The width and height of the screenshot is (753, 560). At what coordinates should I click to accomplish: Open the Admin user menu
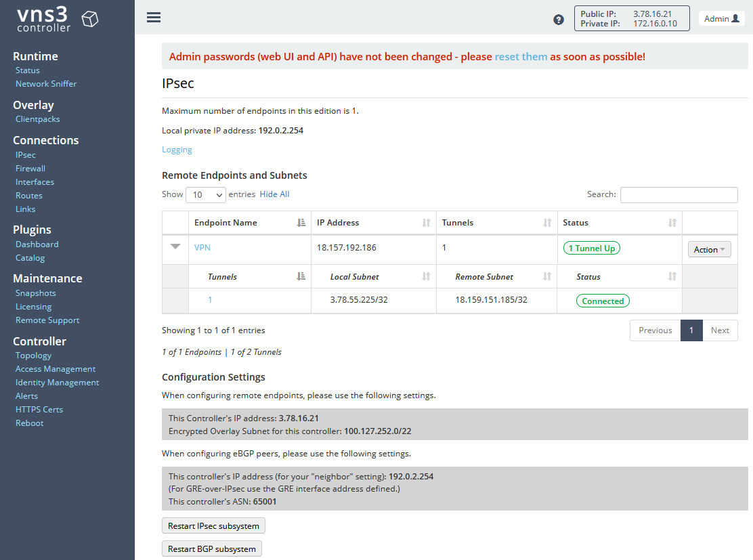(721, 19)
